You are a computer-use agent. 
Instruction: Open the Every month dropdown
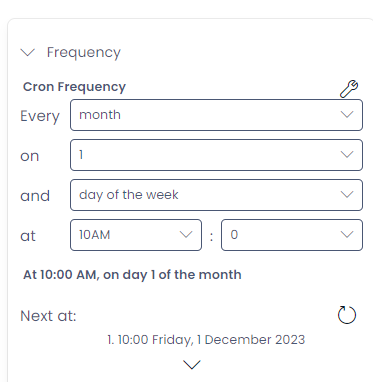click(216, 115)
